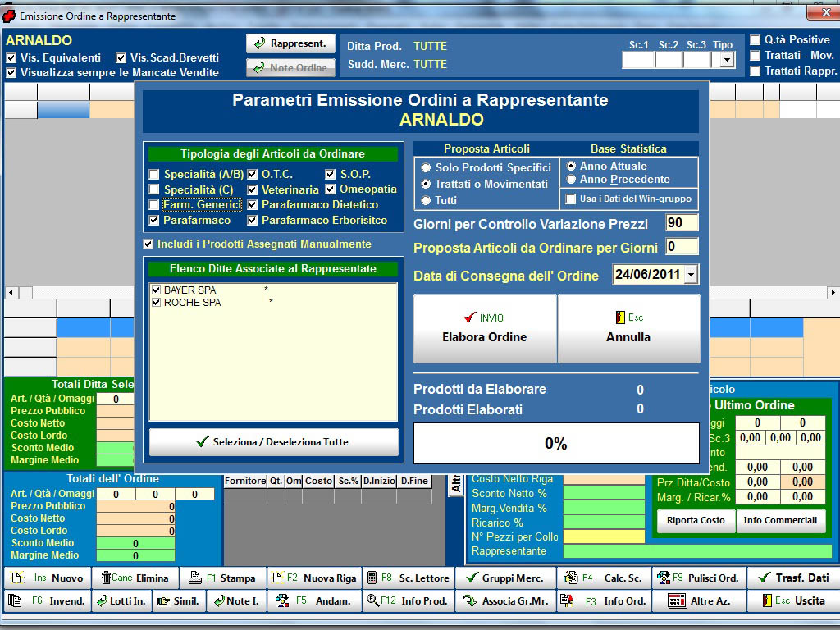Viewport: 840px width, 630px height.
Task: Click the Rappresent. button at top
Action: (x=290, y=43)
